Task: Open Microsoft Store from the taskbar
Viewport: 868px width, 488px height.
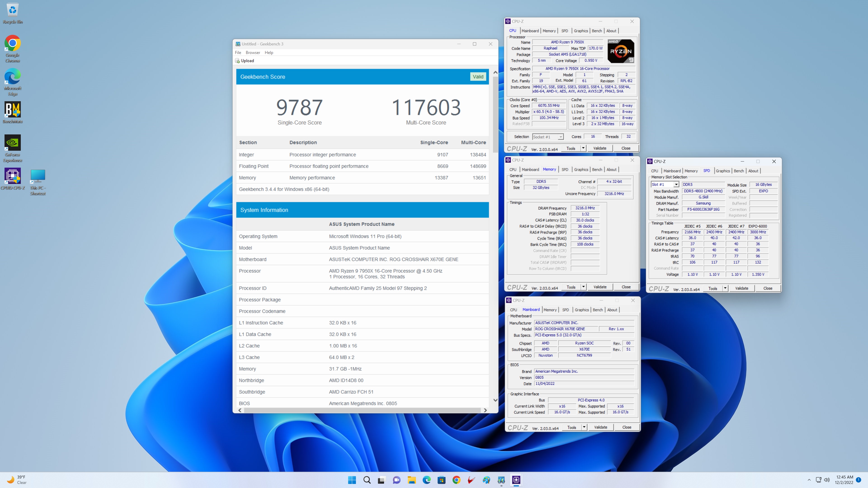Action: pyautogui.click(x=441, y=480)
